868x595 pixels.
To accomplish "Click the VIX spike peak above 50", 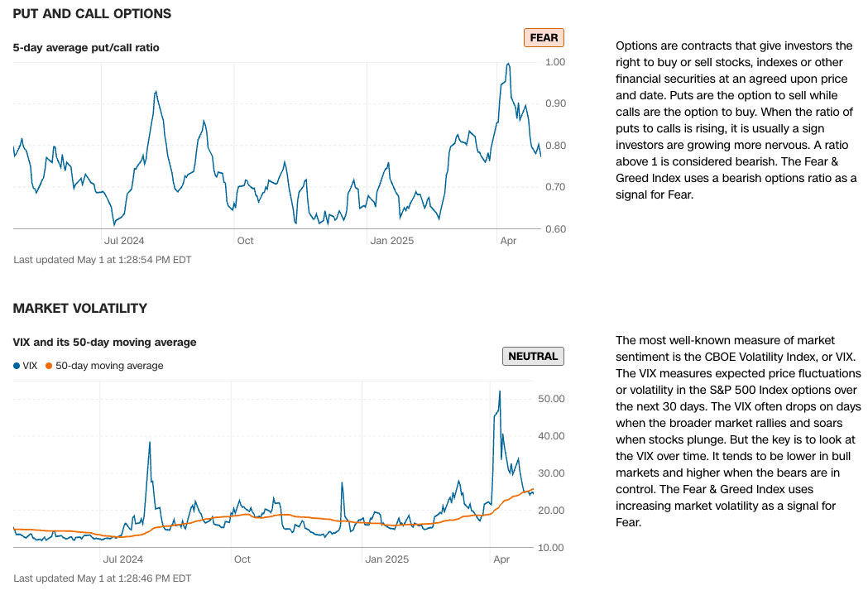I will tap(500, 391).
